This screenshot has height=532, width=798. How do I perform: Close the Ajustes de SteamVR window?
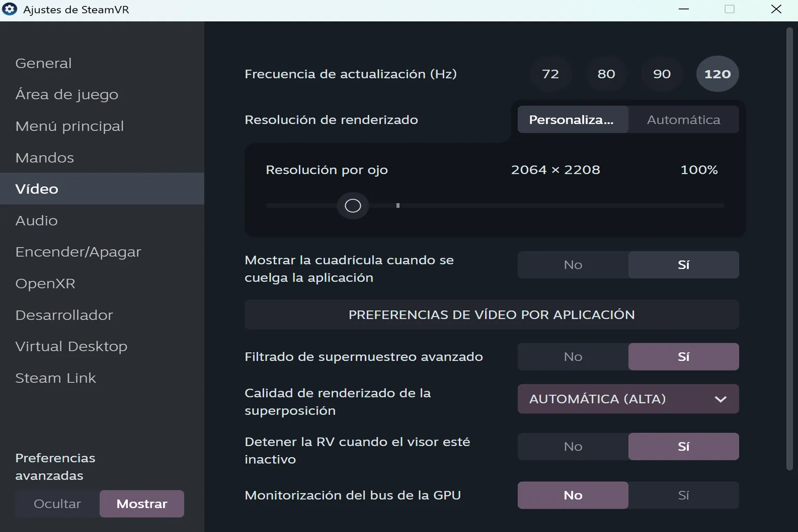[776, 9]
